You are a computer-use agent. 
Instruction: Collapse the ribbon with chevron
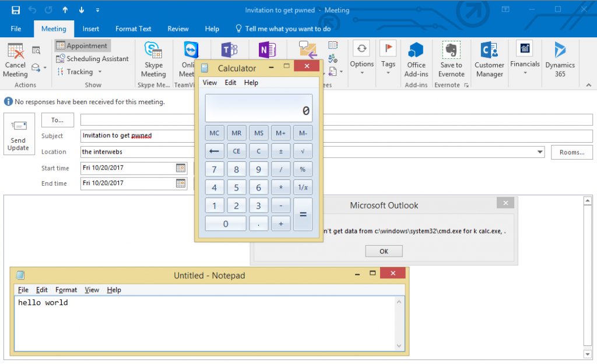pyautogui.click(x=589, y=85)
